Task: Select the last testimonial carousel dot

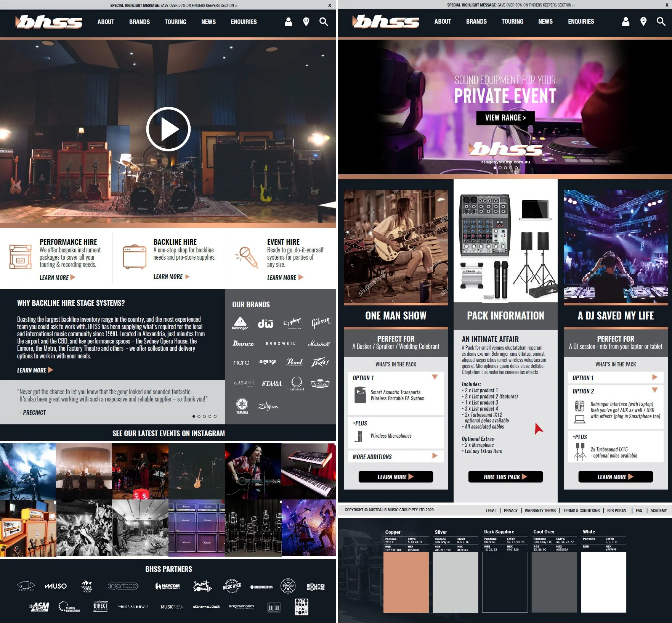Action: click(215, 416)
